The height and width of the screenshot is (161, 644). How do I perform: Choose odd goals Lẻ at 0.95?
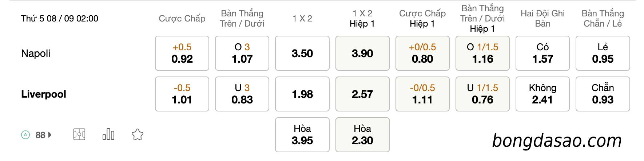pos(603,53)
